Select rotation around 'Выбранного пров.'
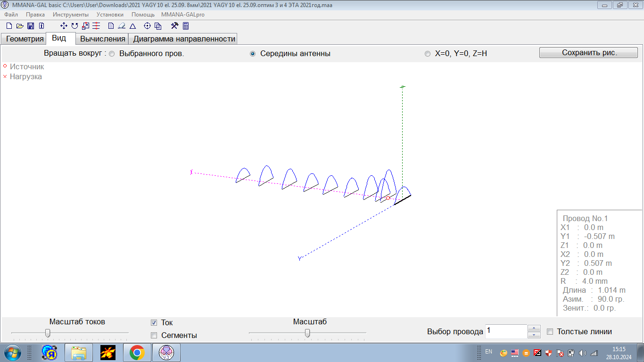The image size is (644, 362). [112, 54]
